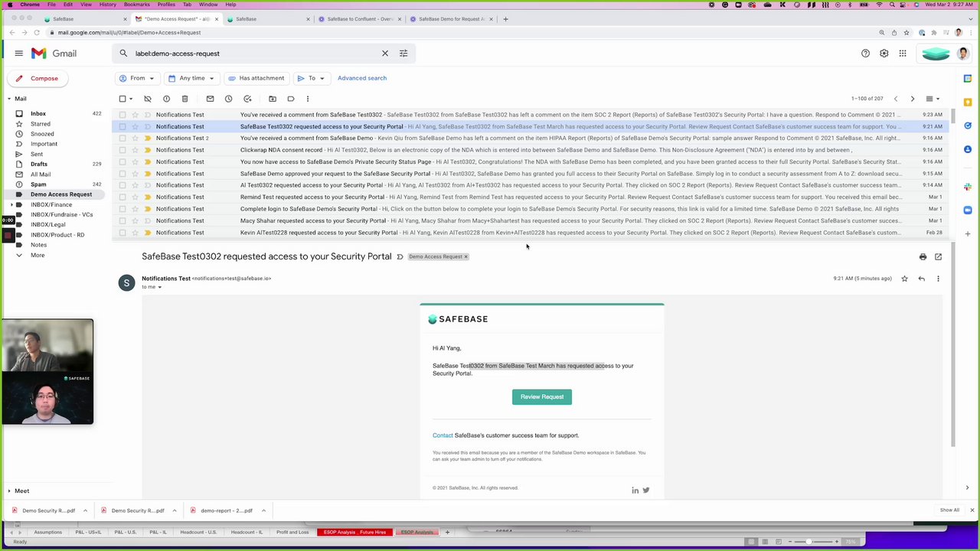Viewport: 980px width, 551px height.
Task: Select checkbox for private Security Status Page email
Action: 122,161
